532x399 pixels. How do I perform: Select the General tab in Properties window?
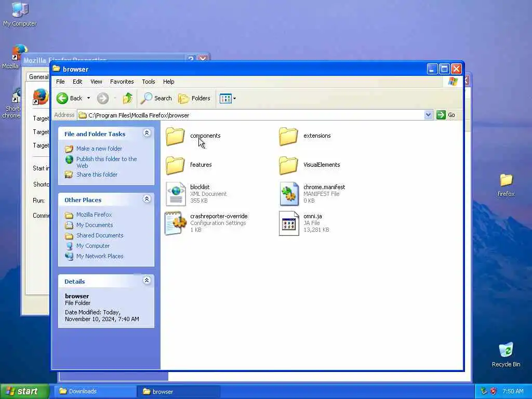38,77
